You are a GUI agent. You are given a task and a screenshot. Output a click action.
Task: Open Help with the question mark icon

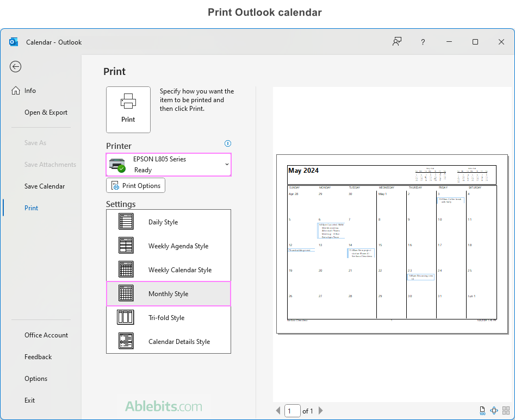[423, 42]
